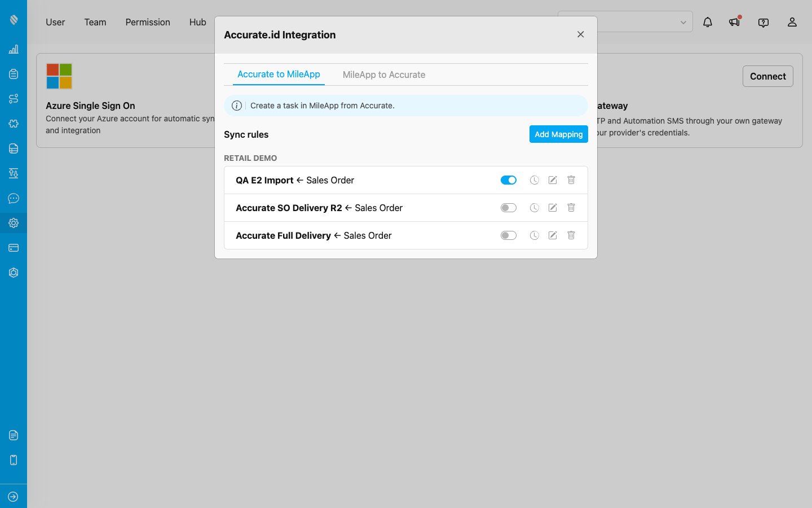Open the clipboard task icon in the sidebar
This screenshot has width=812, height=508.
point(14,74)
